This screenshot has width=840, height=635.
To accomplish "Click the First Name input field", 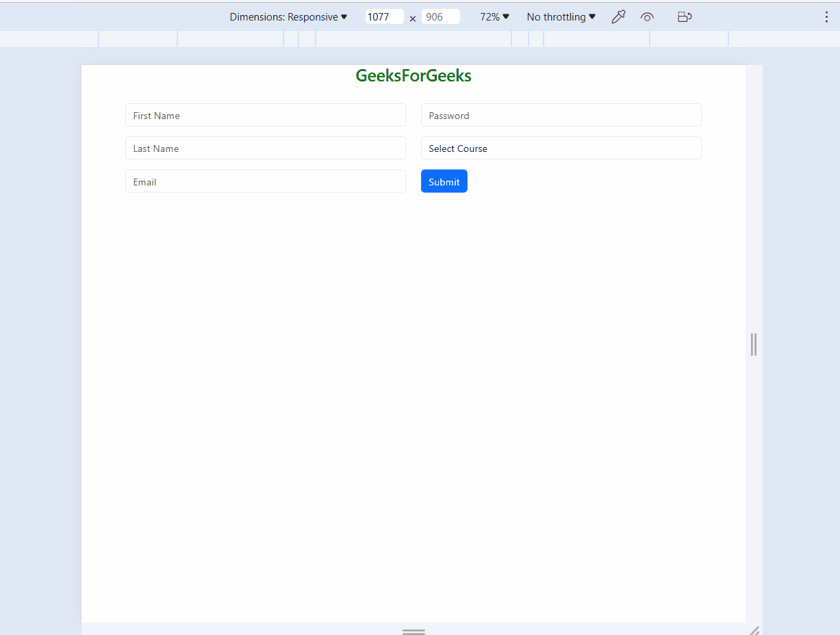I will click(x=266, y=115).
